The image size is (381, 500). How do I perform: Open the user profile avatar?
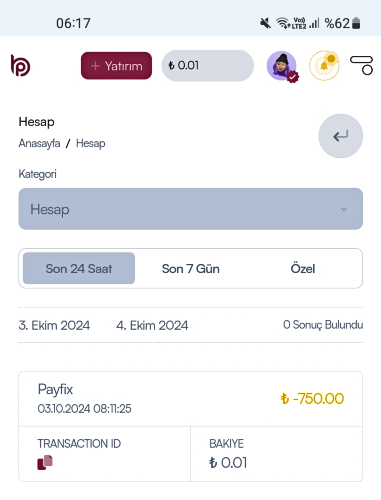tap(282, 66)
